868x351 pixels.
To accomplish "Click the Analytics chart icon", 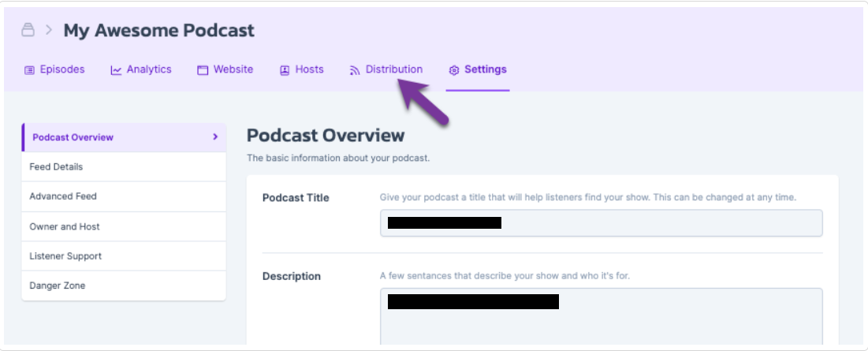I will (x=116, y=70).
